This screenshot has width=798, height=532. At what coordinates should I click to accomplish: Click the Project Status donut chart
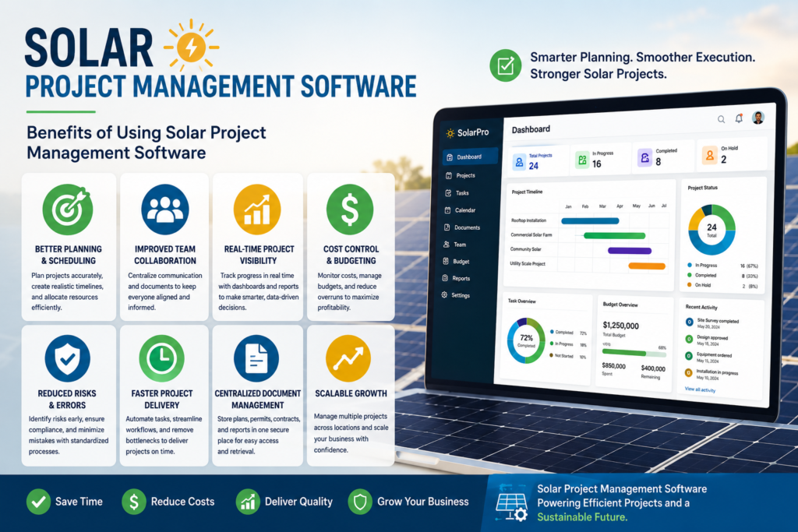[x=711, y=229]
